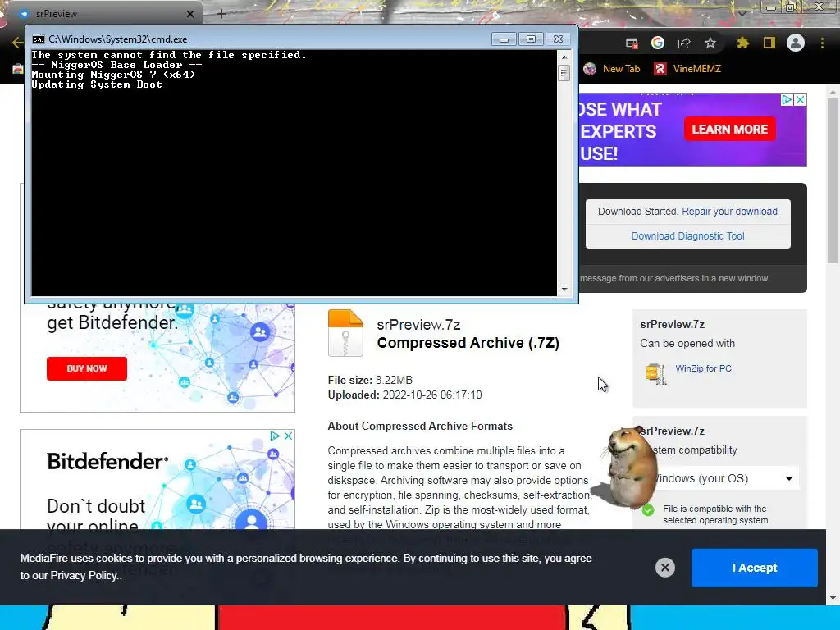
Task: Bookmark this page with the star icon
Action: click(710, 43)
